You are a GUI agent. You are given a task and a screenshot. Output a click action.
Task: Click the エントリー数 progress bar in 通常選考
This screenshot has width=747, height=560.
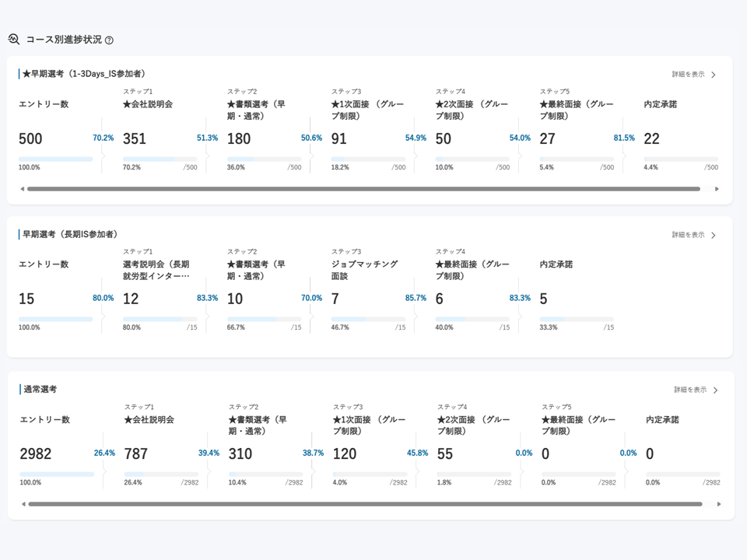point(56,474)
